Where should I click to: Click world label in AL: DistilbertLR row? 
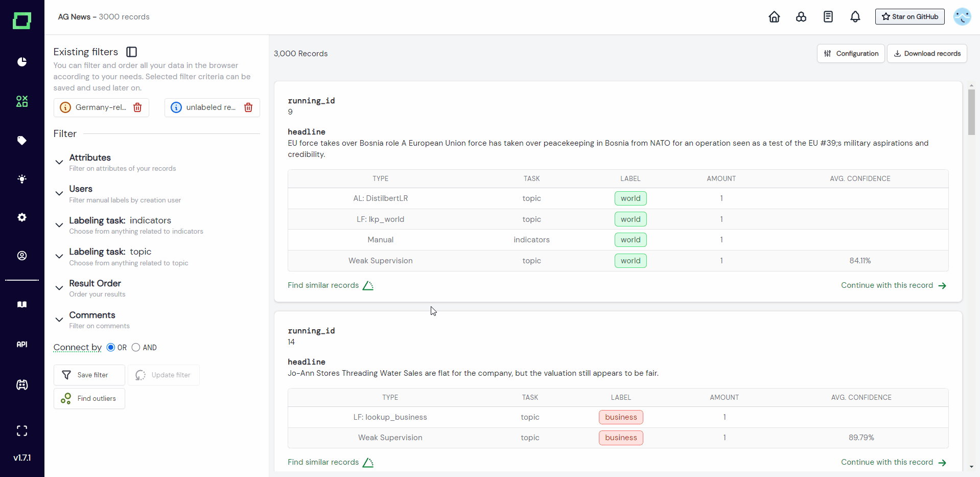pyautogui.click(x=631, y=198)
